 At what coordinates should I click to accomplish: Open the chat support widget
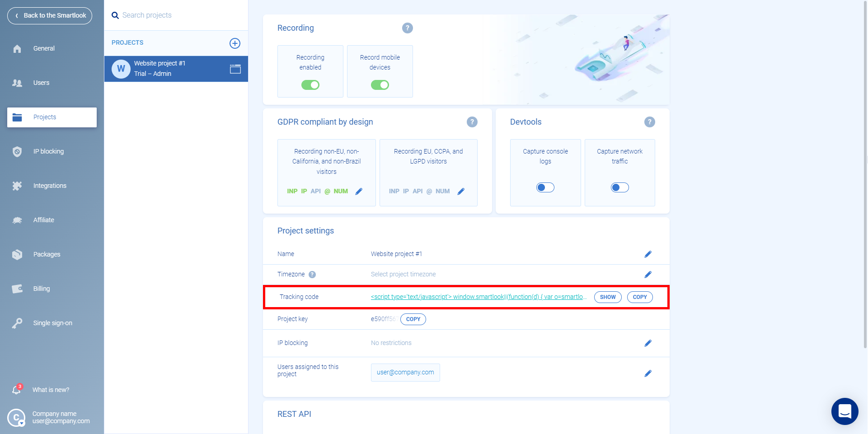(x=845, y=411)
